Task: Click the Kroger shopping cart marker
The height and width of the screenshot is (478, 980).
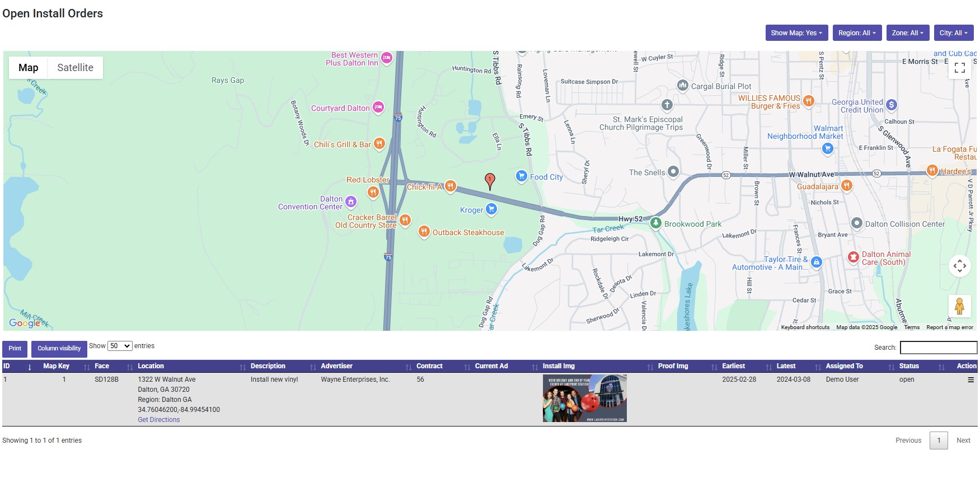Action: [x=491, y=209]
